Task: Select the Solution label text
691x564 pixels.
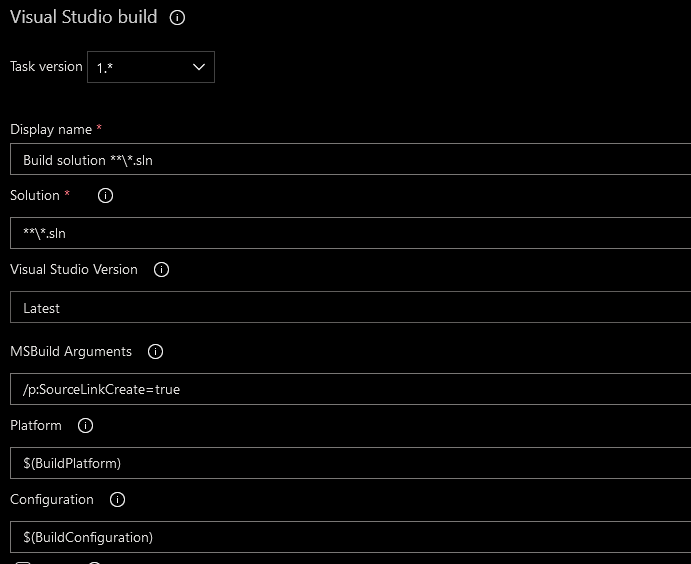Action: click(35, 196)
